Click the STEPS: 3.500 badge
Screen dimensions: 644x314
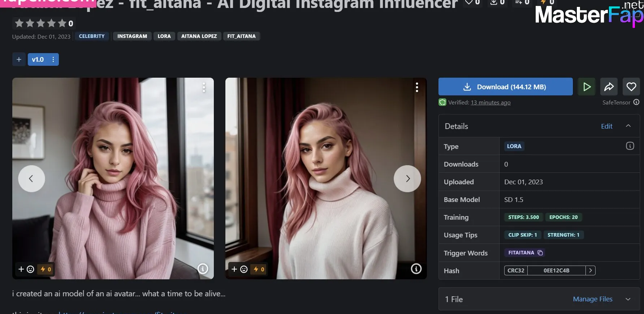coord(523,217)
